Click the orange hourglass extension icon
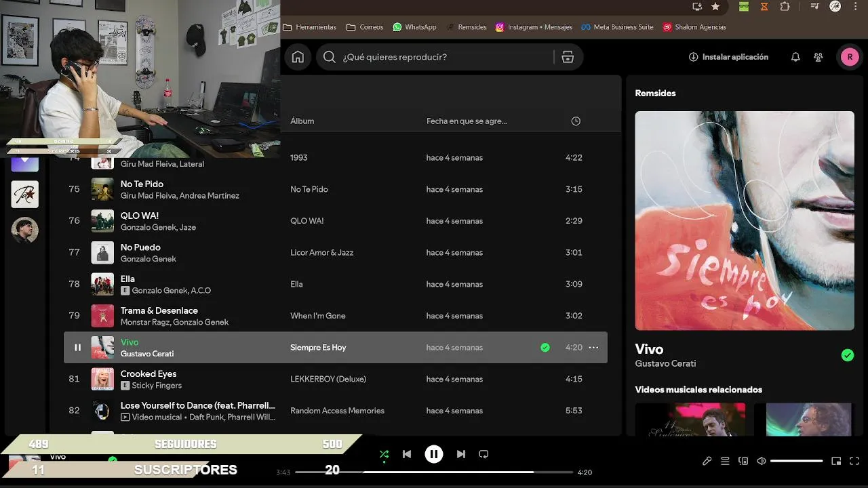Image resolution: width=868 pixels, height=488 pixels. pyautogui.click(x=764, y=6)
